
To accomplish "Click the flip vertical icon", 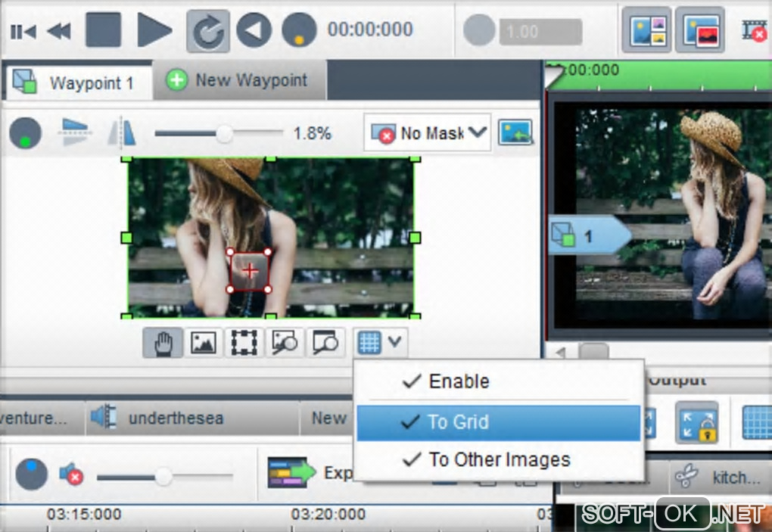I will 74,132.
